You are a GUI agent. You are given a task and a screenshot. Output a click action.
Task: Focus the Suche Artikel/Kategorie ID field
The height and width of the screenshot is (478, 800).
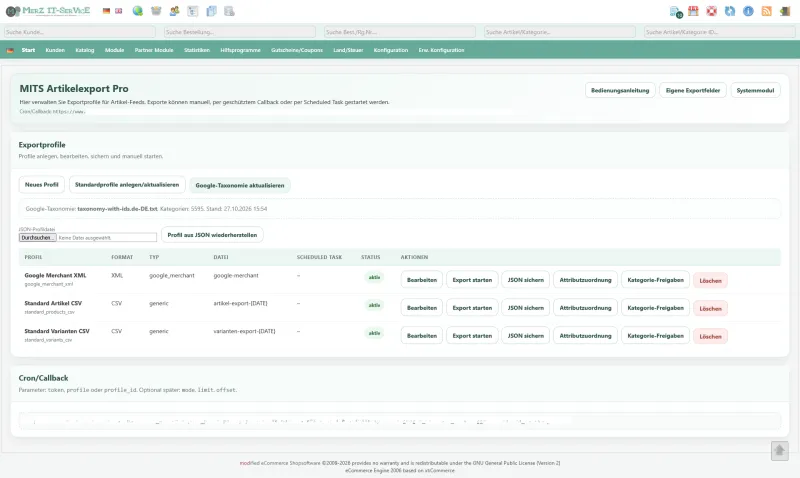coord(720,32)
